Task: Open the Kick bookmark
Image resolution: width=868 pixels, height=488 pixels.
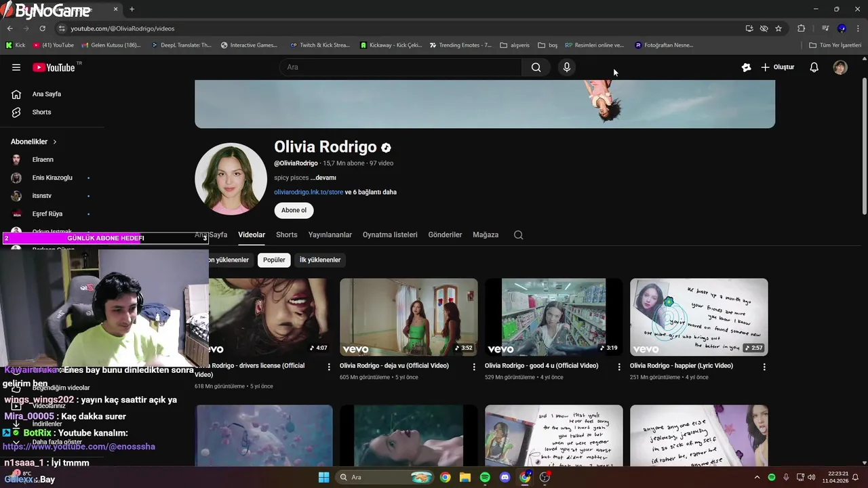Action: click(x=15, y=45)
